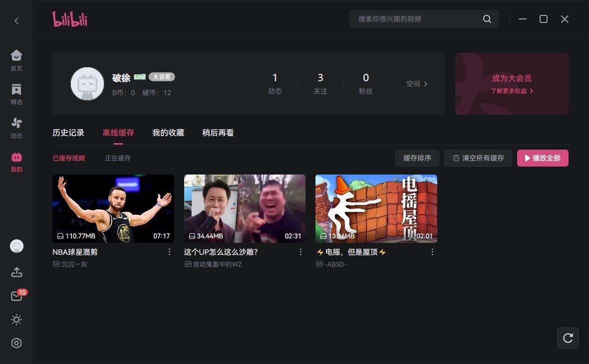Open the 我的收藏 tab

coord(168,133)
